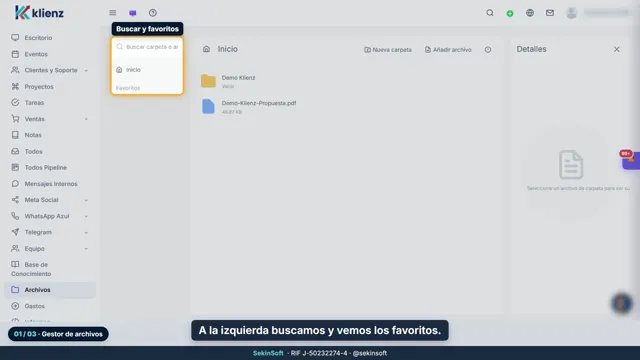Click the Telegram paper plane icon
The image size is (640, 360).
[x=15, y=232]
